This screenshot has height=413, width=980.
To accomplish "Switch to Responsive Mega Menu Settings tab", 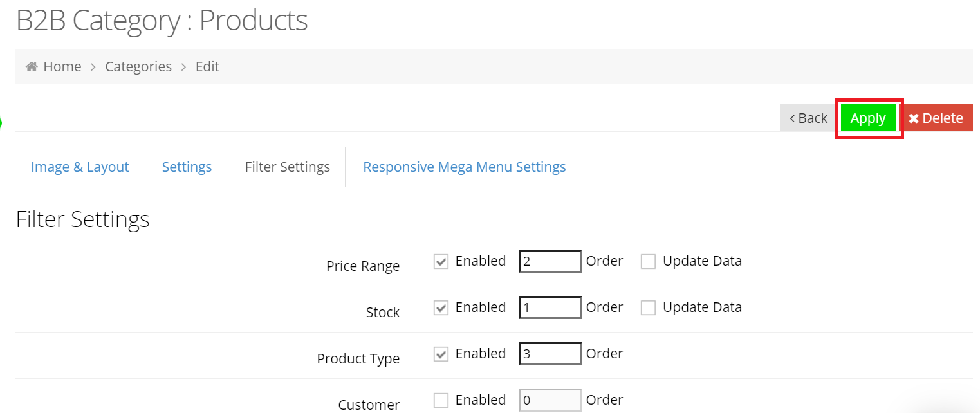I will 464,167.
